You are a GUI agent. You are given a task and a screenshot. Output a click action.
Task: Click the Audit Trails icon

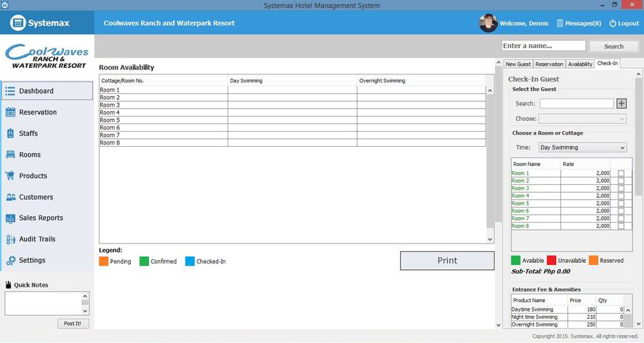pyautogui.click(x=10, y=239)
